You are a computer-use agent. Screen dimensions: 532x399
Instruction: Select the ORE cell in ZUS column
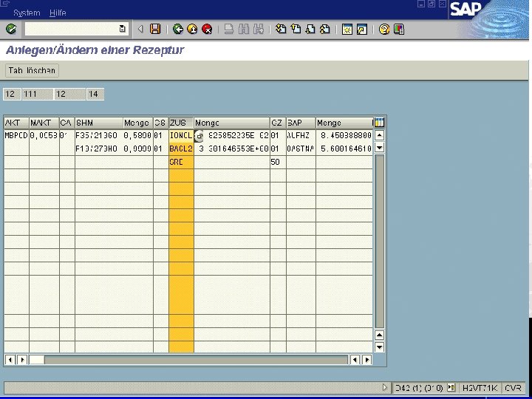point(181,162)
